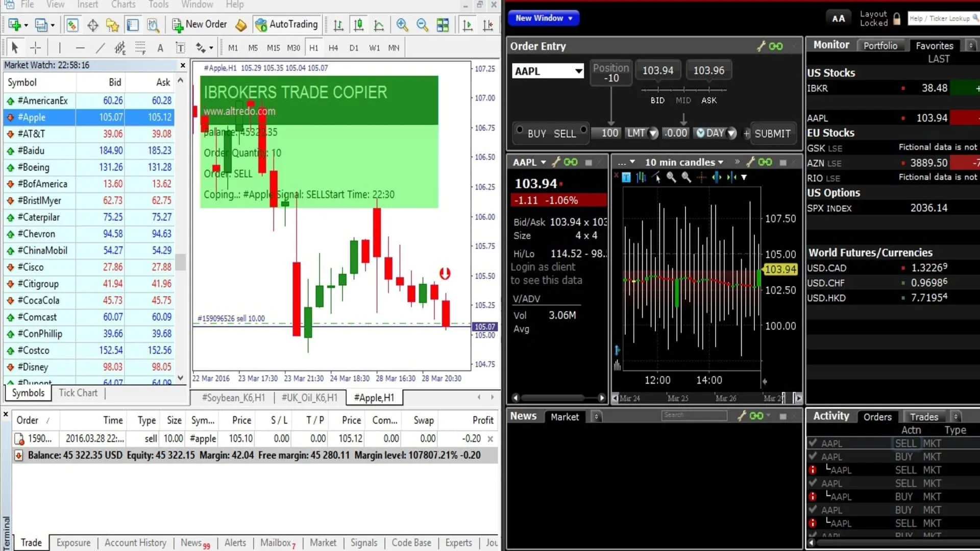This screenshot has height=551, width=980.
Task: Switch to Account History tab
Action: point(135,543)
